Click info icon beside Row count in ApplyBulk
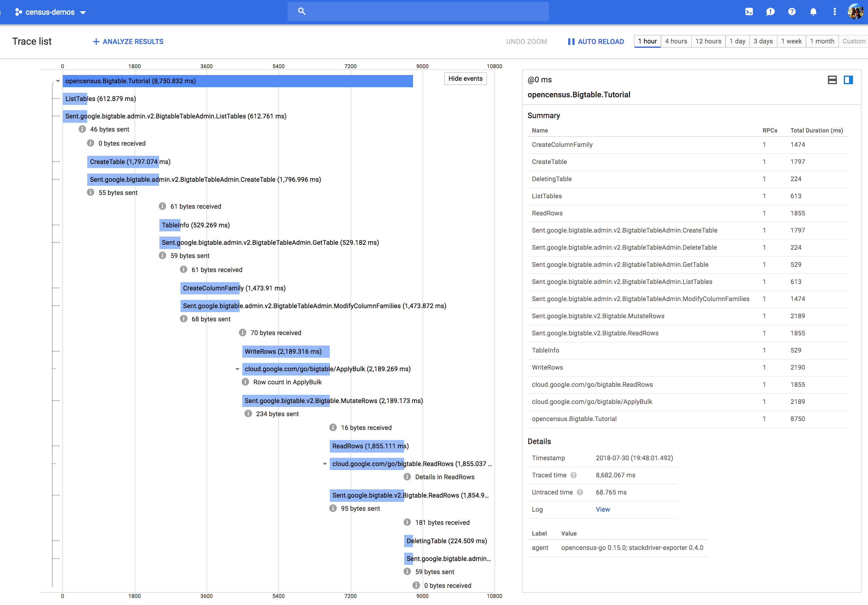This screenshot has height=605, width=868. [245, 382]
